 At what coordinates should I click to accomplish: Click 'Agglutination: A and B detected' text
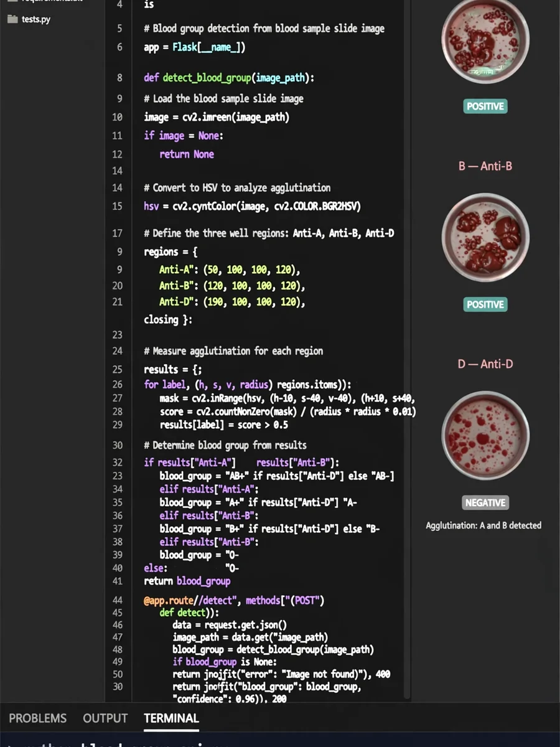(483, 525)
